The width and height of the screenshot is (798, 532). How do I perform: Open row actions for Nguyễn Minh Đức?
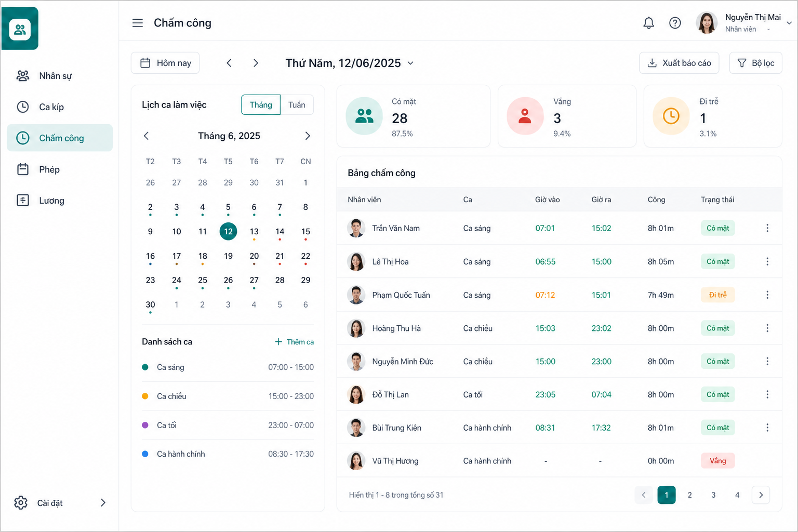767,361
